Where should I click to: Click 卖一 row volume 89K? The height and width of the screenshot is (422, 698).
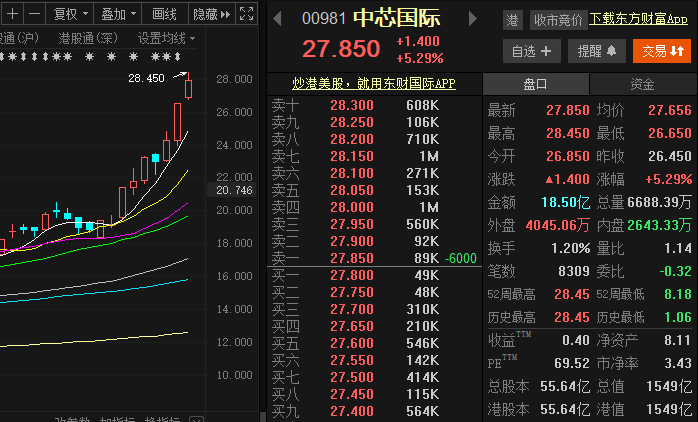point(426,258)
